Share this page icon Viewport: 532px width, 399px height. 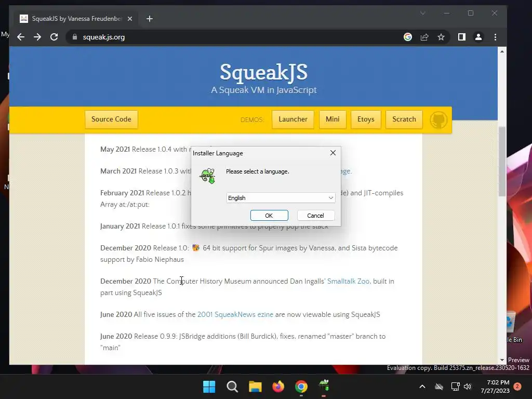point(424,37)
